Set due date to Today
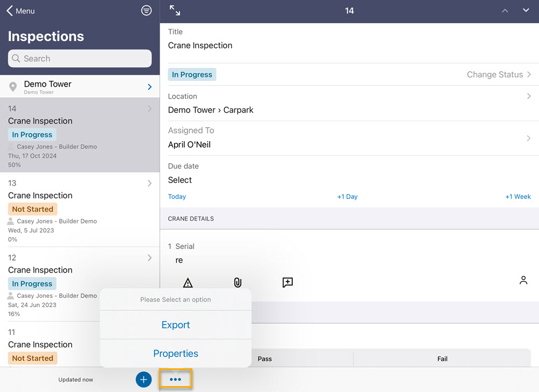Image resolution: width=539 pixels, height=392 pixels. coord(177,197)
